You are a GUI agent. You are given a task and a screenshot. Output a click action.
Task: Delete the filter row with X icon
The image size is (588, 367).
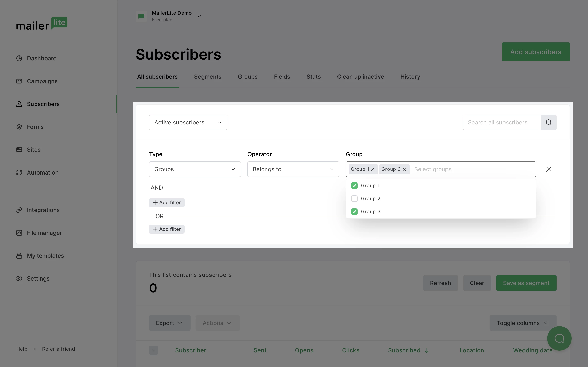[x=549, y=169]
